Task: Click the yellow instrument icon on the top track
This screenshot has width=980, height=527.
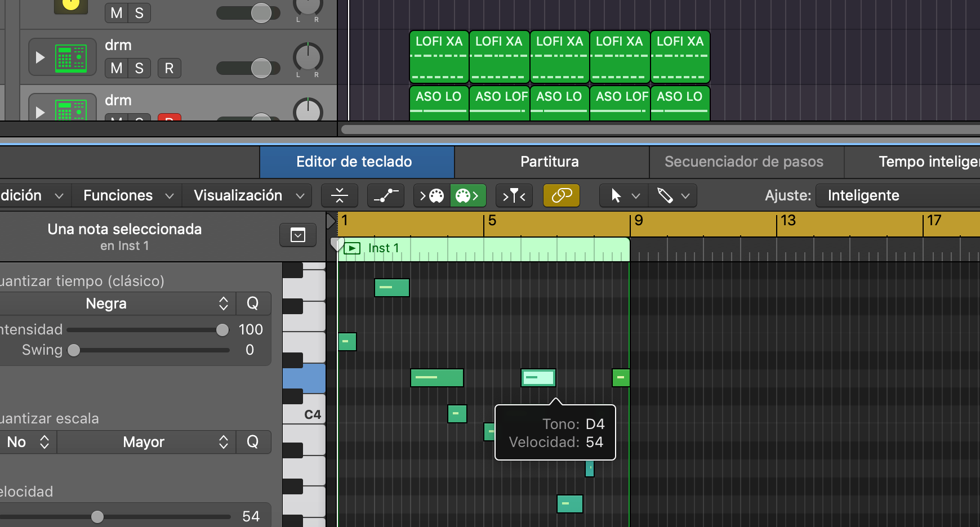Action: click(71, 6)
